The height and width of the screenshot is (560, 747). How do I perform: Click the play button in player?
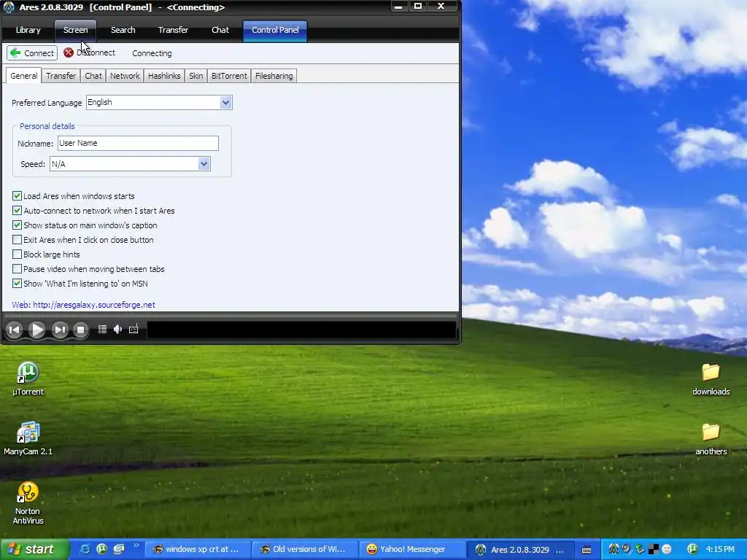click(36, 330)
